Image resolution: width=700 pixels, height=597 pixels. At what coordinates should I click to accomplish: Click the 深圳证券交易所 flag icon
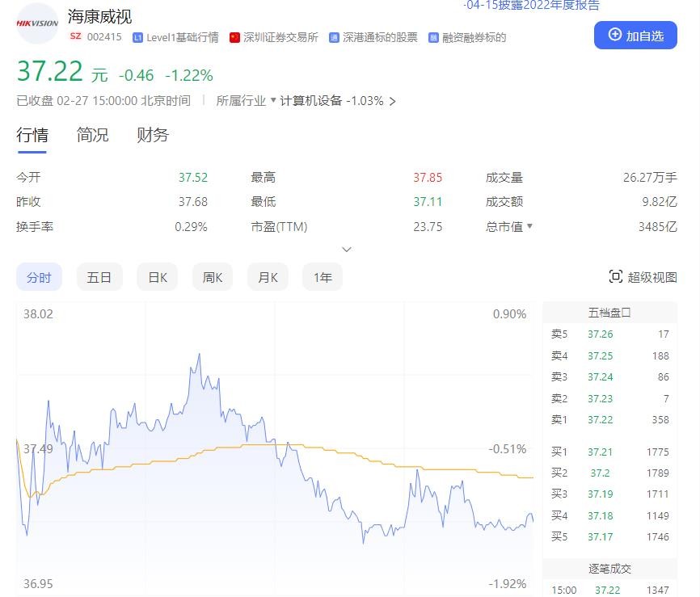(x=234, y=38)
